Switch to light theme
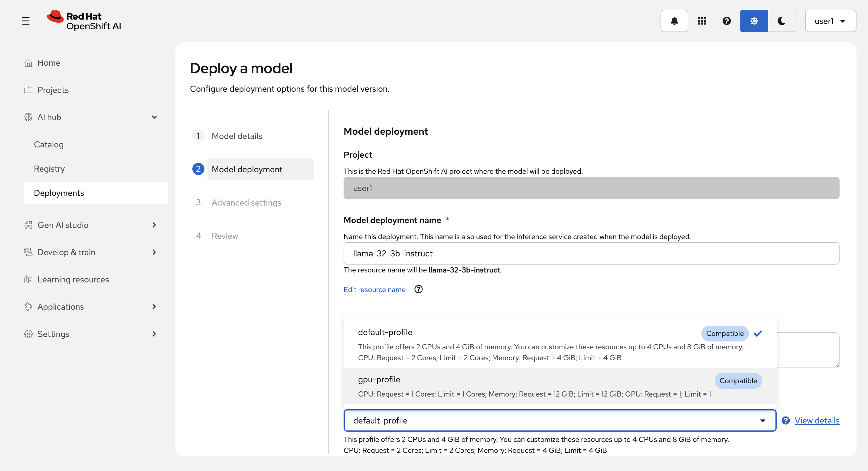The height and width of the screenshot is (471, 868). [x=754, y=21]
